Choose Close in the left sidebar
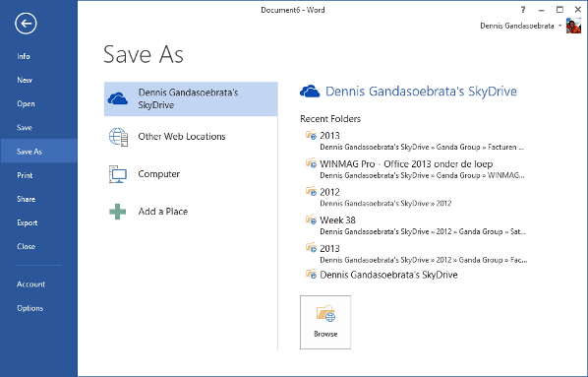Screen dimensions: 588x377 tap(26, 246)
